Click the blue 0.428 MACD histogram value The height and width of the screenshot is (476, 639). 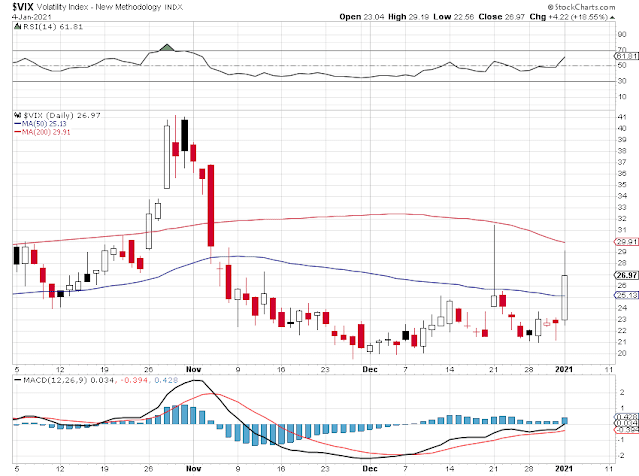(166, 380)
